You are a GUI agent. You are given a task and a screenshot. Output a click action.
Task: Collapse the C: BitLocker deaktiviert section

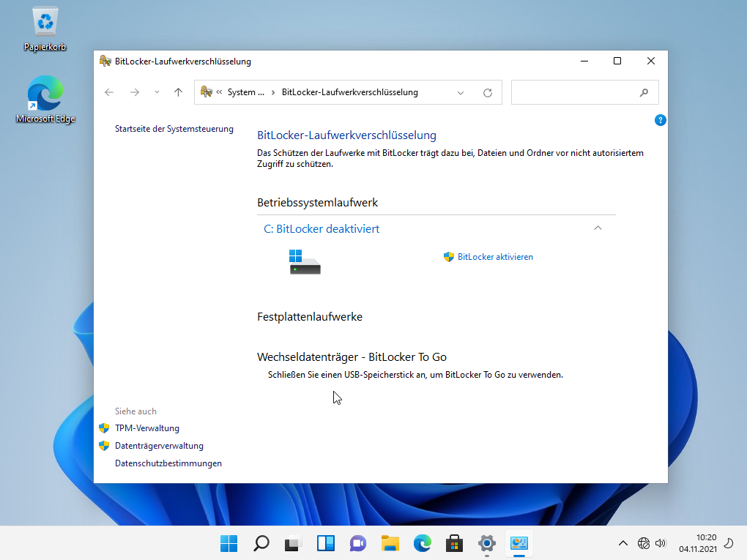(598, 228)
